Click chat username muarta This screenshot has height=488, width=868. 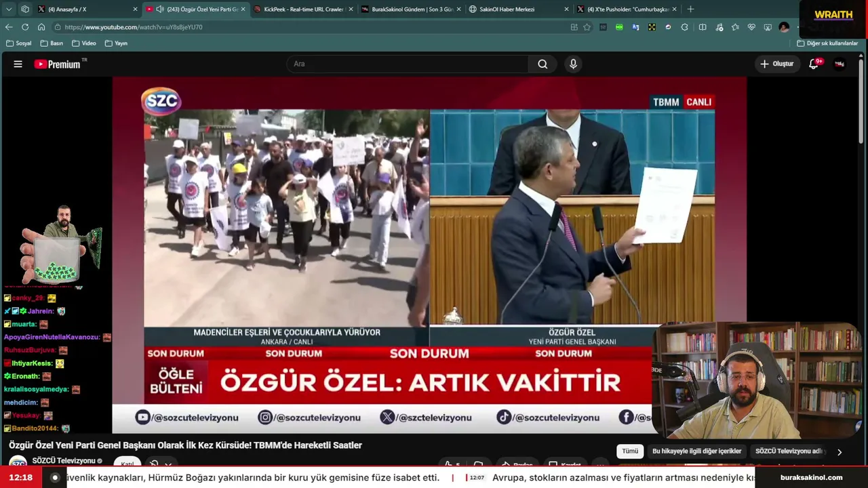24,324
